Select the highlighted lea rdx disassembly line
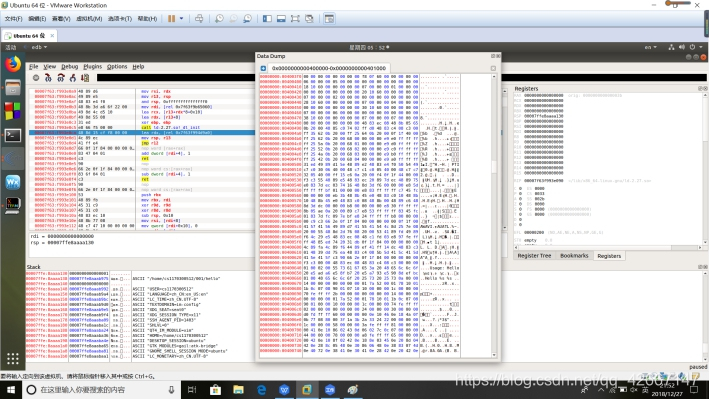Image resolution: width=709 pixels, height=399 pixels. (142, 133)
